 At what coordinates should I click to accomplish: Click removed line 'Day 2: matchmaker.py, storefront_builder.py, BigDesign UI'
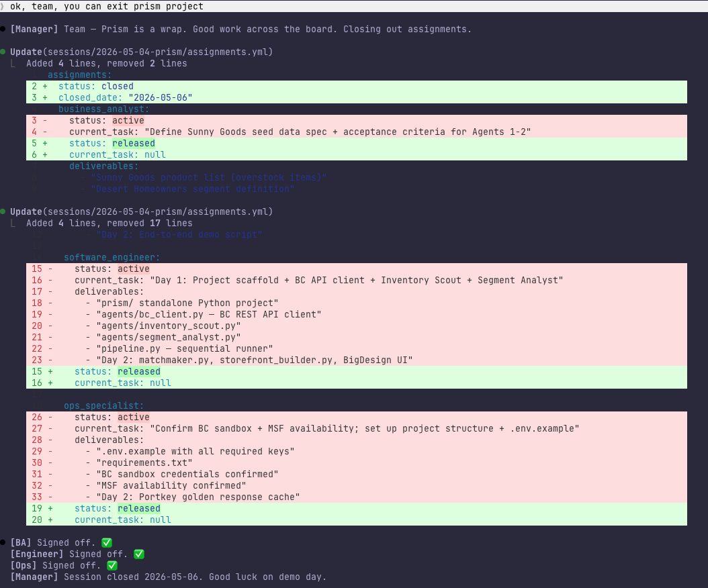357,360
